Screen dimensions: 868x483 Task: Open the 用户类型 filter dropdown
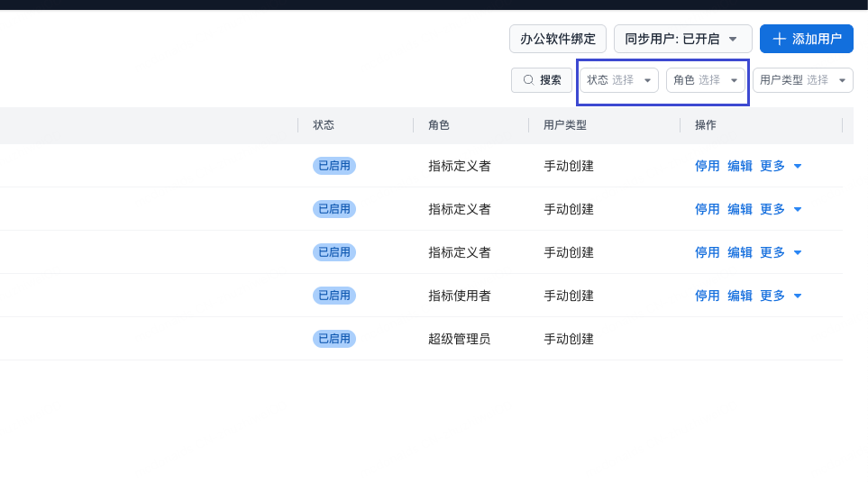[803, 80]
